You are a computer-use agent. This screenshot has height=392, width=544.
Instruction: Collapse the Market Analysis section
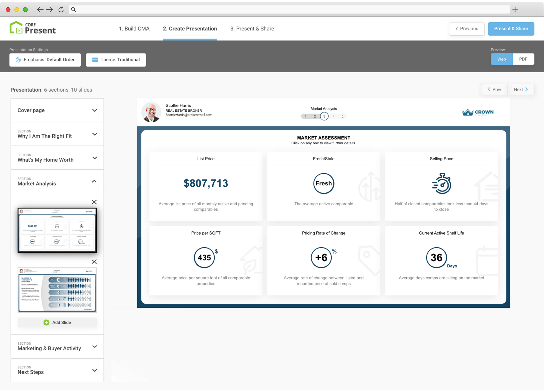94,181
